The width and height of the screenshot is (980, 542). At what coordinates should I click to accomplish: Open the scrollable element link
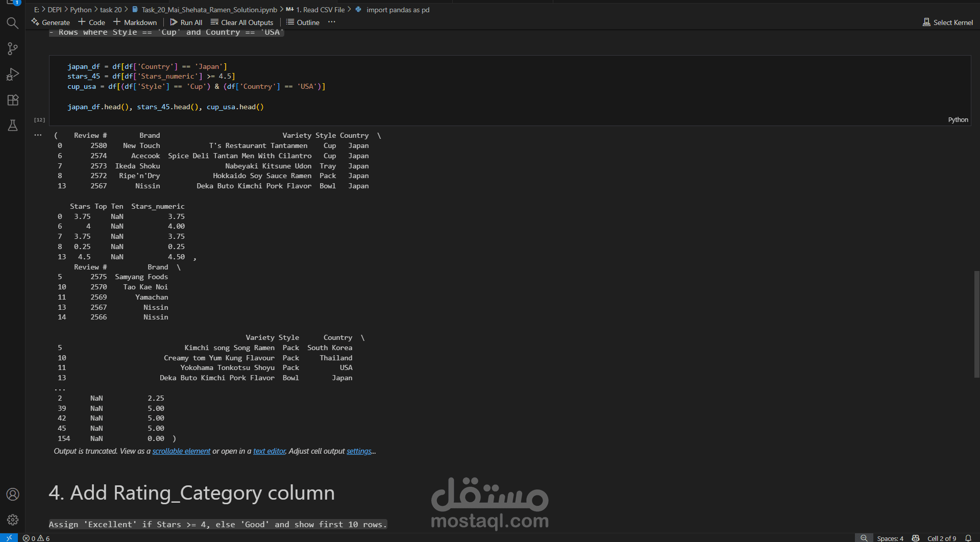(181, 451)
